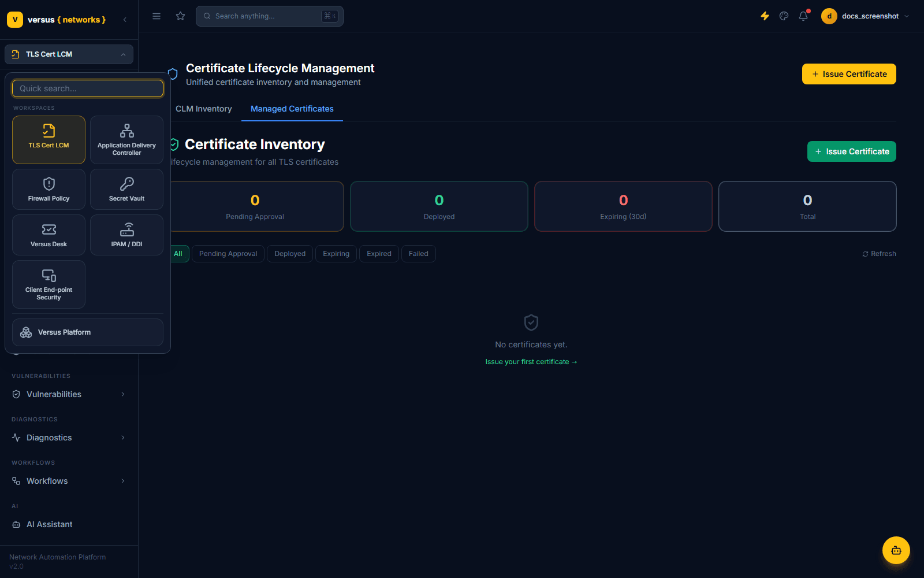This screenshot has width=924, height=578.
Task: Select the Versus Desk workspace
Action: (x=49, y=235)
